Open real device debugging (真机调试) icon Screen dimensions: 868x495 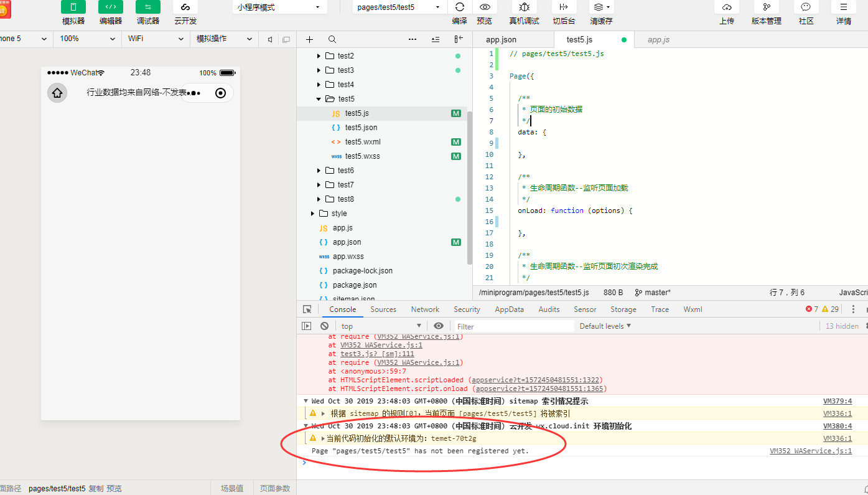coord(524,7)
